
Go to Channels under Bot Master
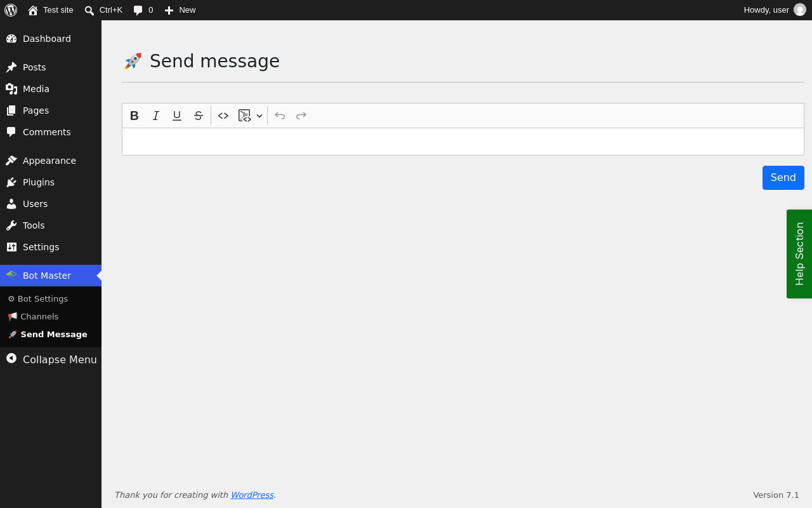click(x=34, y=316)
